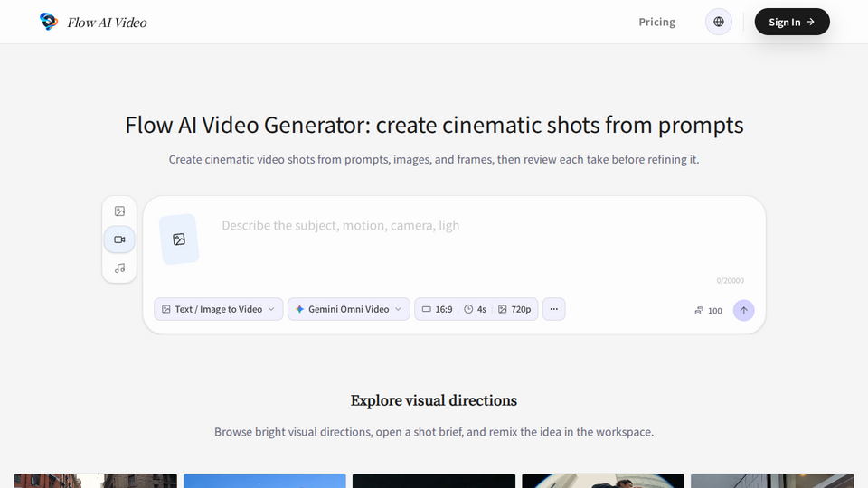Change the 16:9 aspect ratio setting
Image resolution: width=868 pixels, height=488 pixels.
(x=437, y=309)
